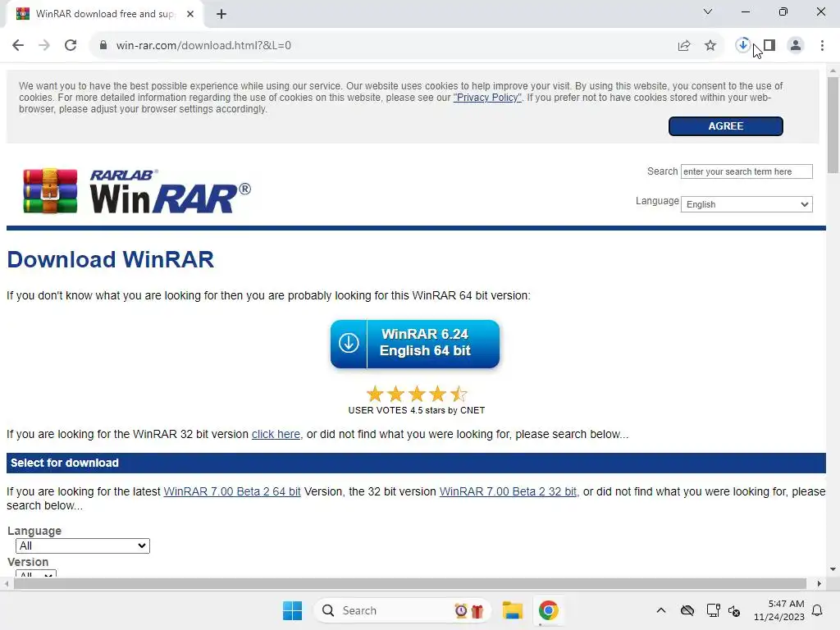The height and width of the screenshot is (630, 840).
Task: Open WinRAR 7.00 Beta 2 64 bit link
Action: click(232, 492)
